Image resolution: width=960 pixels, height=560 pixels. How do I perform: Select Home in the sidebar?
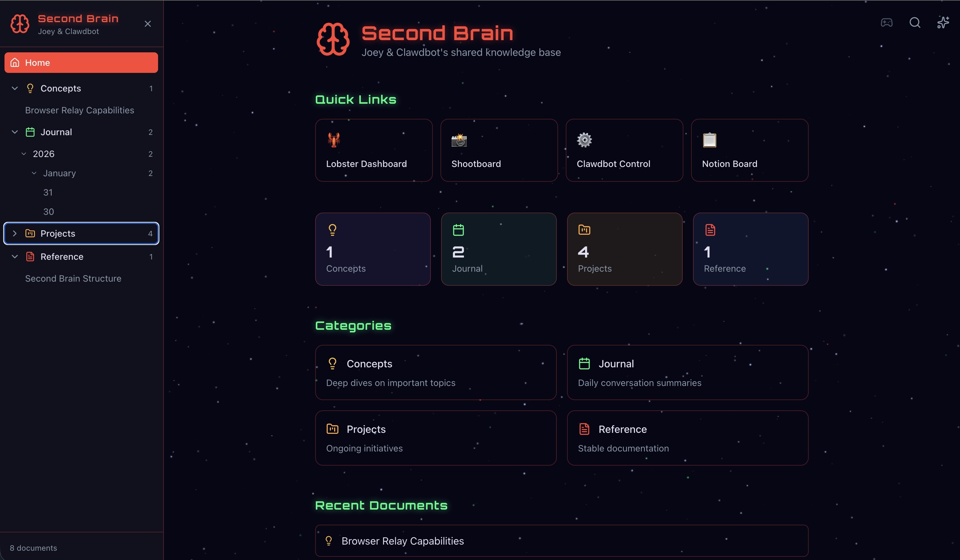[81, 63]
